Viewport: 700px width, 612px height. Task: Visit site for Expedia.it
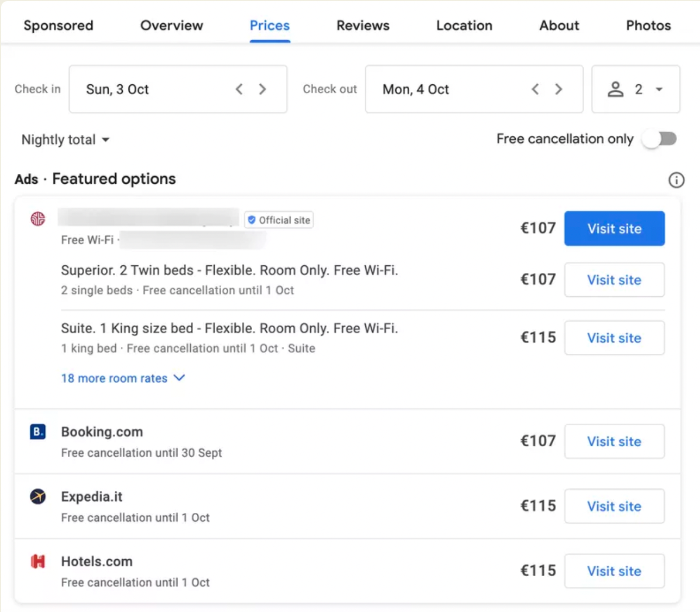coord(614,506)
